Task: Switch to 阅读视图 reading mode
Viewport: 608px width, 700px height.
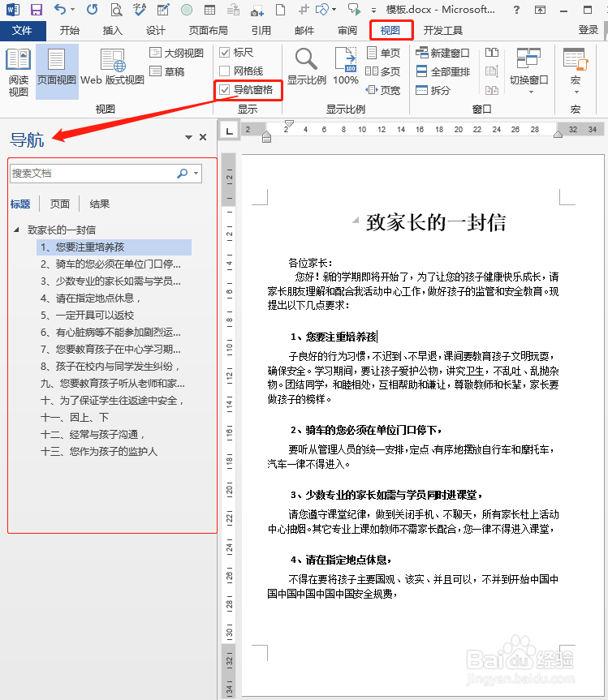Action: 19,72
